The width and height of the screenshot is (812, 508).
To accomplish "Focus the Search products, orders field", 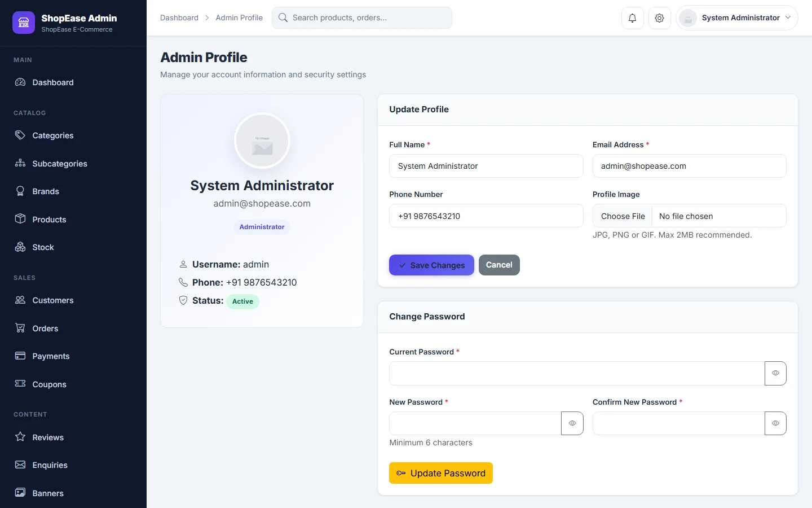I will [x=362, y=17].
